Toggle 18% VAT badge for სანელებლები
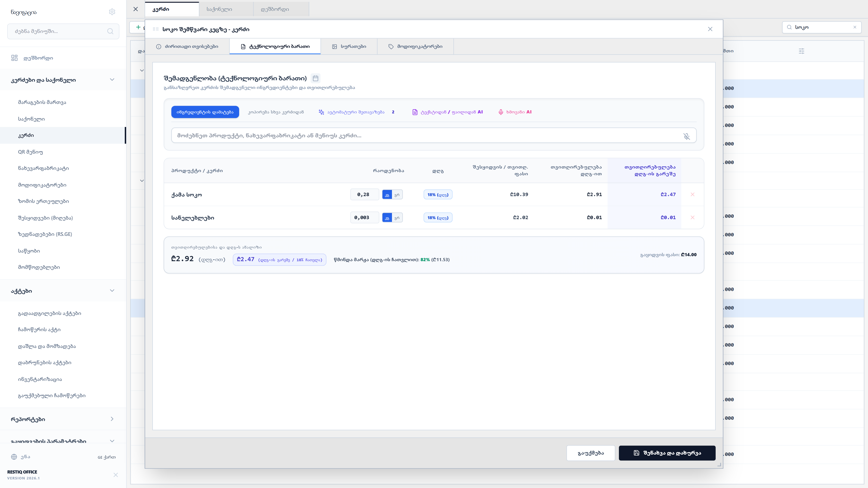The width and height of the screenshot is (868, 488). pos(438,218)
